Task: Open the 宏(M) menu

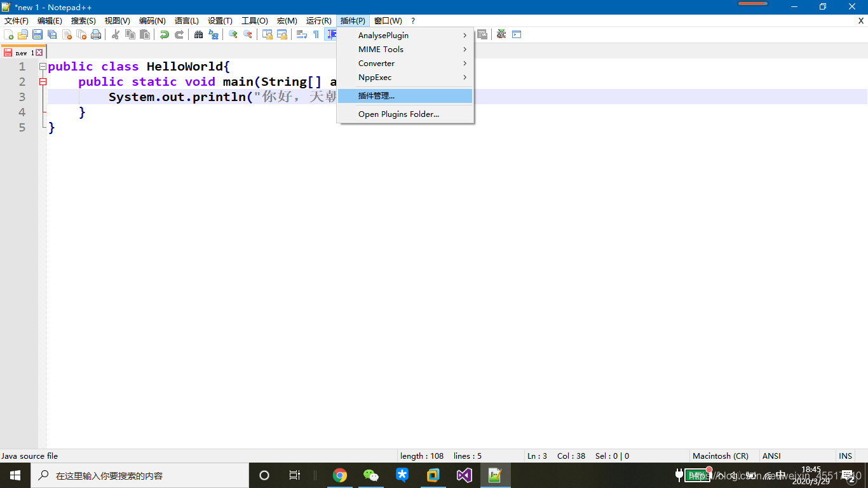Action: (287, 21)
